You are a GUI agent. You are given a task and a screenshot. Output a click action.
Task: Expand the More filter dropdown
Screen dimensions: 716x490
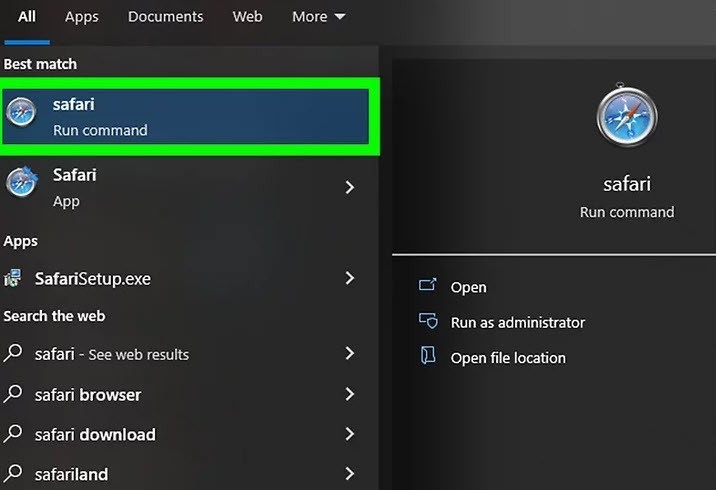click(318, 17)
